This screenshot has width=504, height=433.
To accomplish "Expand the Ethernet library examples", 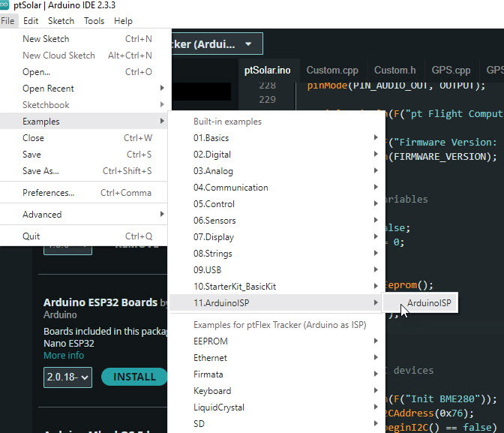I will pos(277,358).
